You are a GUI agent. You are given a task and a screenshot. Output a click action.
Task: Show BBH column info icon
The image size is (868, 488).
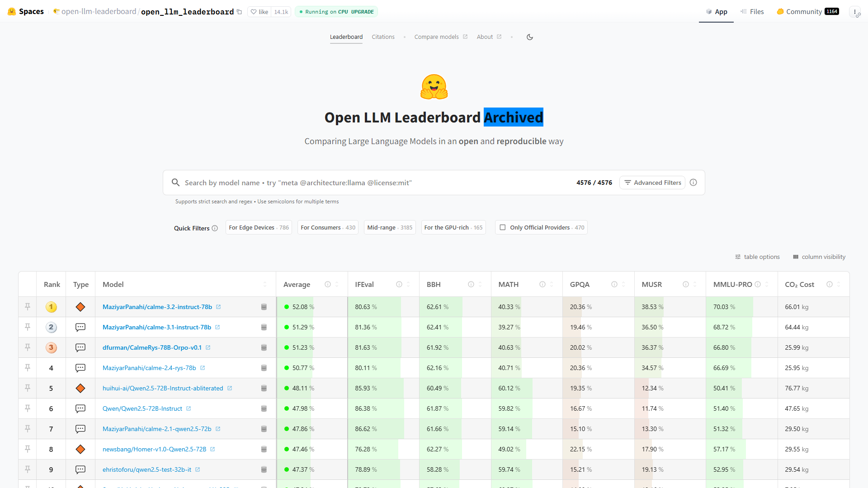coord(471,284)
